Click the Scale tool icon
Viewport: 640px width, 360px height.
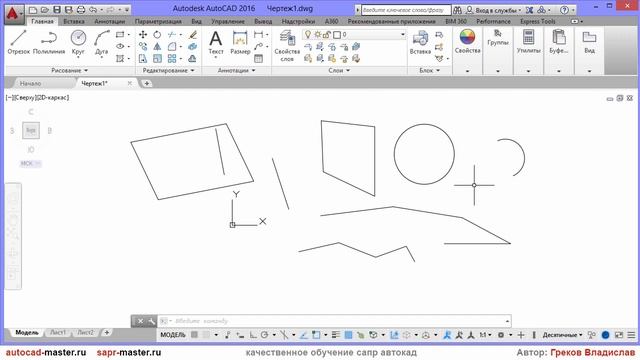[157, 59]
